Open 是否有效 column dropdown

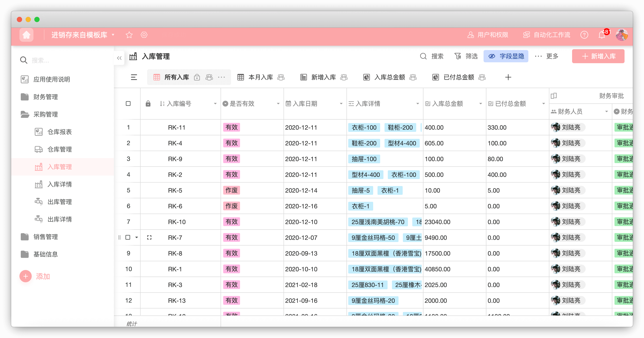coord(278,104)
